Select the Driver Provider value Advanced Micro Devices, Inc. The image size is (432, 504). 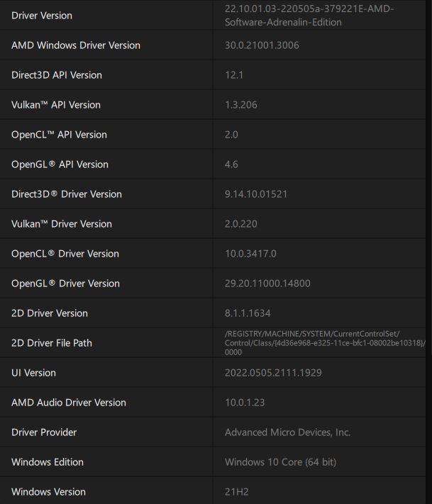pos(287,432)
